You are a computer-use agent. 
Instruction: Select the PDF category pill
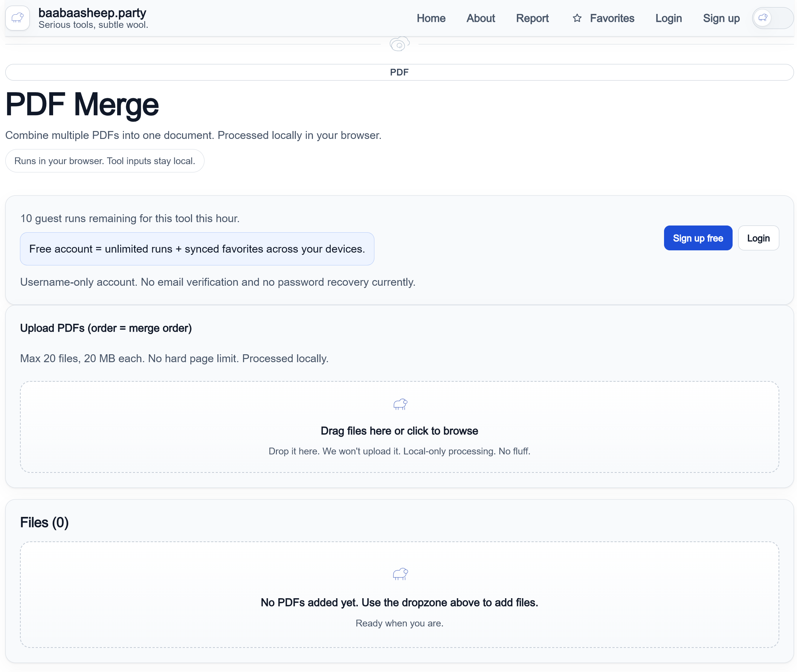(x=399, y=72)
